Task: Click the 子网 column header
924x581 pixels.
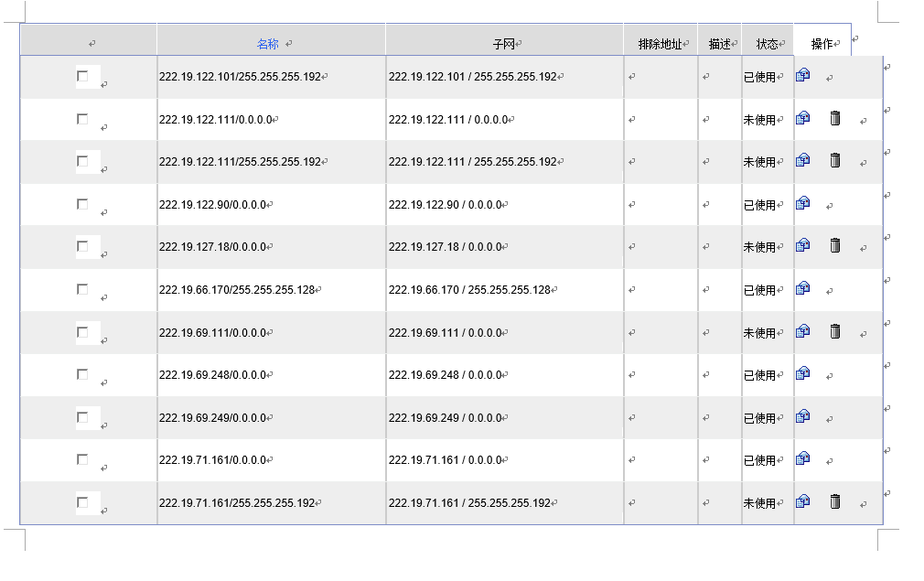Action: pos(504,44)
